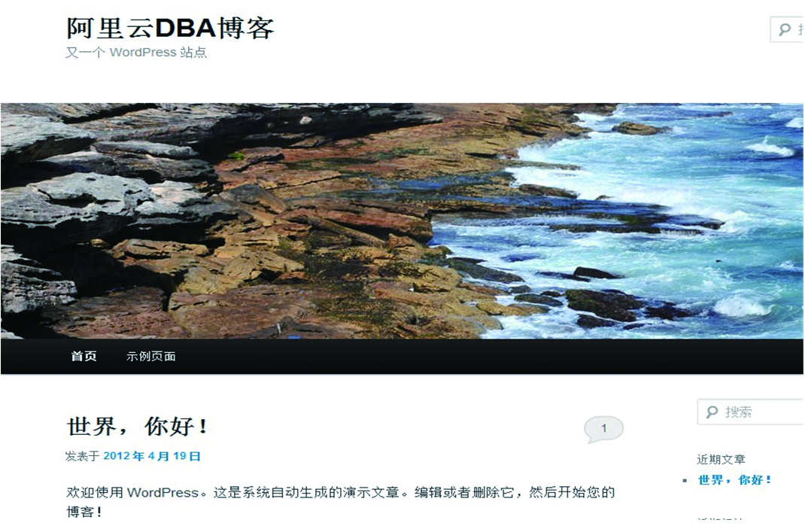This screenshot has height=532, width=805.
Task: Open the 示例页面 menu item
Action: [x=151, y=357]
